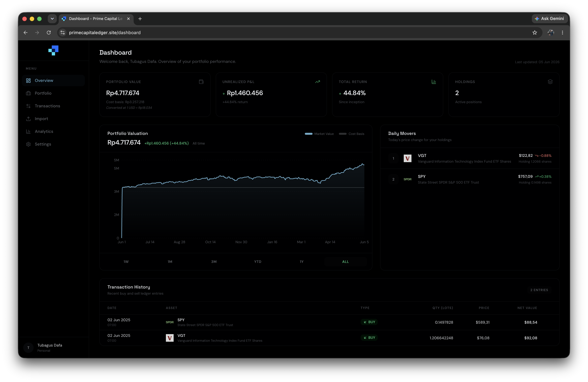This screenshot has width=588, height=382.
Task: Click the ASSET column header
Action: coord(172,308)
